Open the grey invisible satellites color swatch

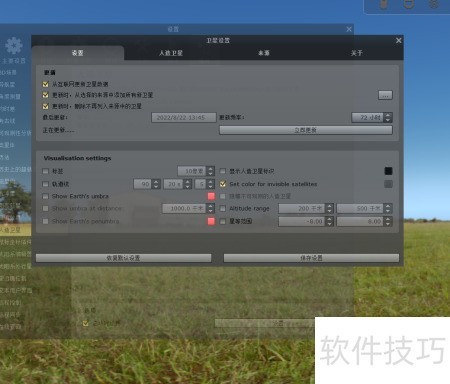(388, 184)
